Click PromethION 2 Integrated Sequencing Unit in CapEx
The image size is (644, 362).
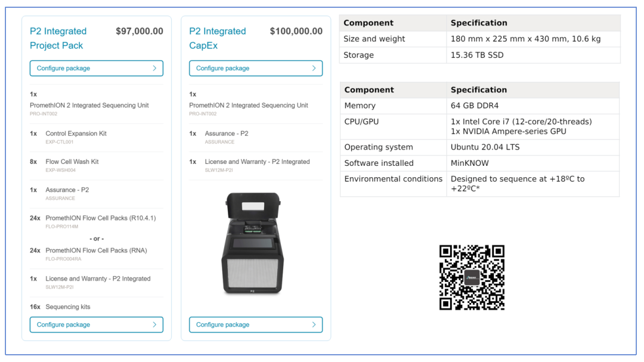point(249,105)
